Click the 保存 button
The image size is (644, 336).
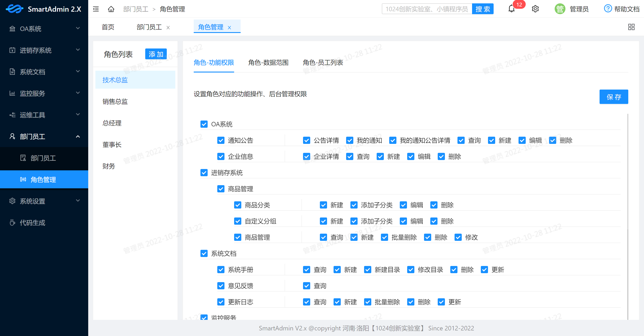coord(613,97)
